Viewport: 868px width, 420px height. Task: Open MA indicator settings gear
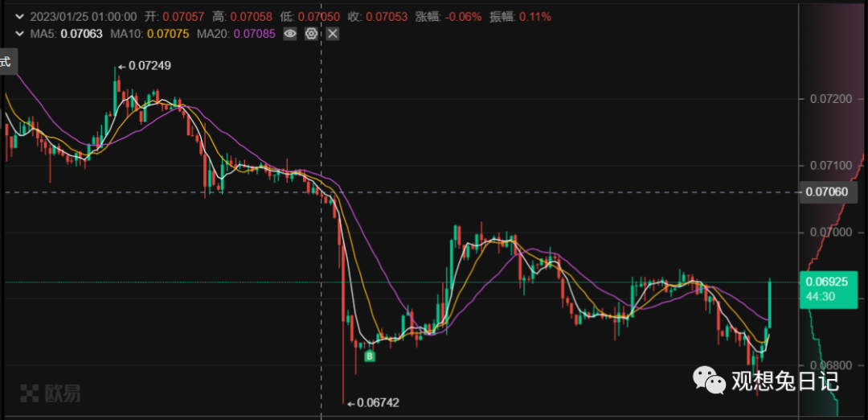[311, 34]
